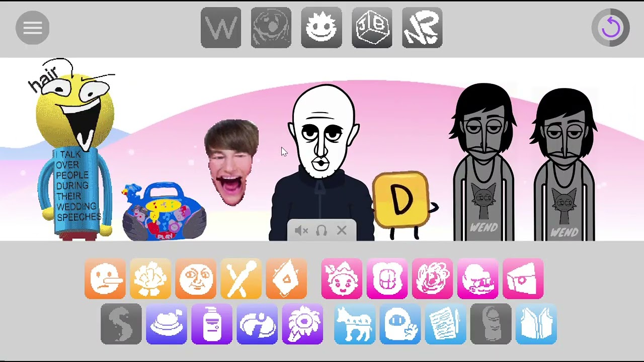Image resolution: width=644 pixels, height=362 pixels.
Task: Click the greyed-out S icon
Action: tap(121, 324)
